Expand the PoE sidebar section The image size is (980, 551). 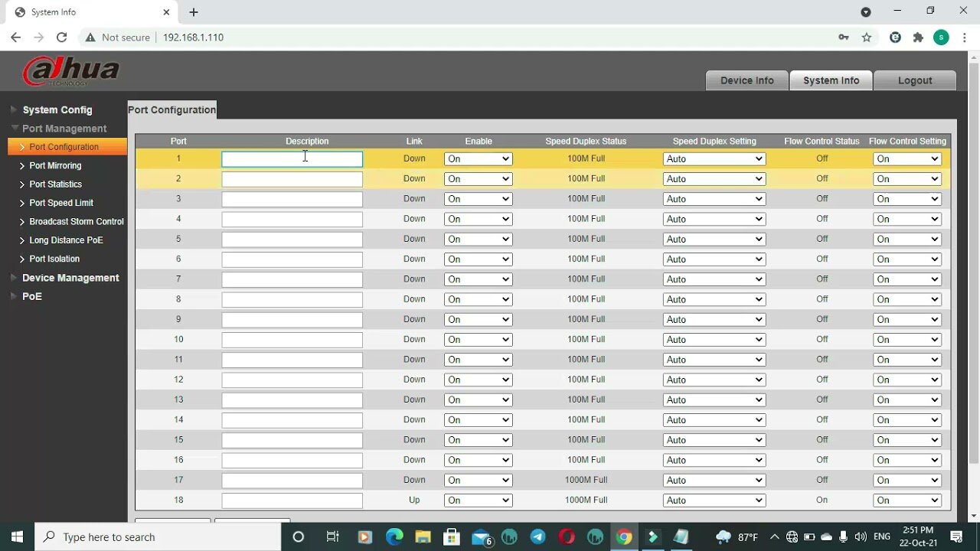point(31,296)
